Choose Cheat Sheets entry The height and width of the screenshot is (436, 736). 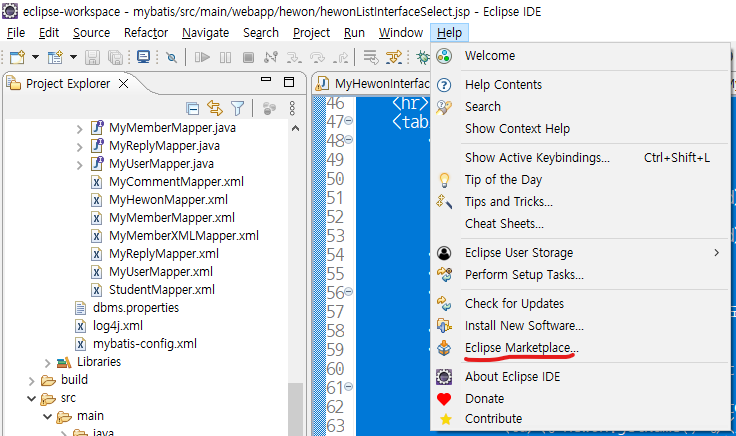(580, 224)
